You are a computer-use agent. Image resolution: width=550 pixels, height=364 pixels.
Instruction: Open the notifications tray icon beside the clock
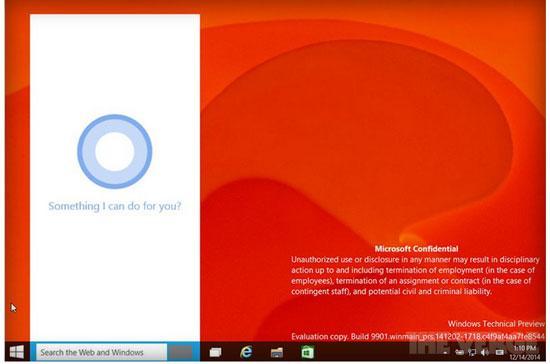(499, 352)
